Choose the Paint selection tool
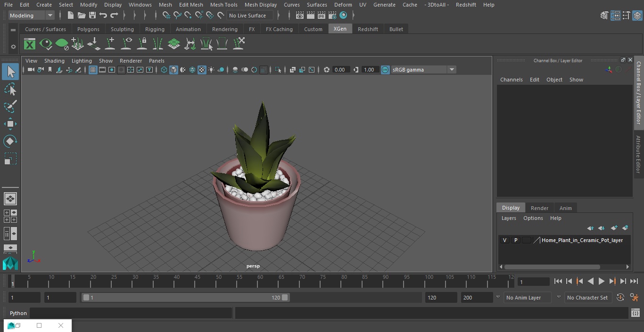This screenshot has height=332, width=644. pyautogui.click(x=10, y=106)
